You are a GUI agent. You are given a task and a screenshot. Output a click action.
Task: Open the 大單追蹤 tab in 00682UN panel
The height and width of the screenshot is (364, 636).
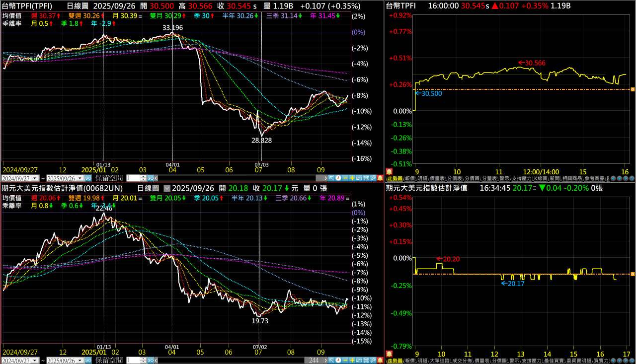point(439,361)
